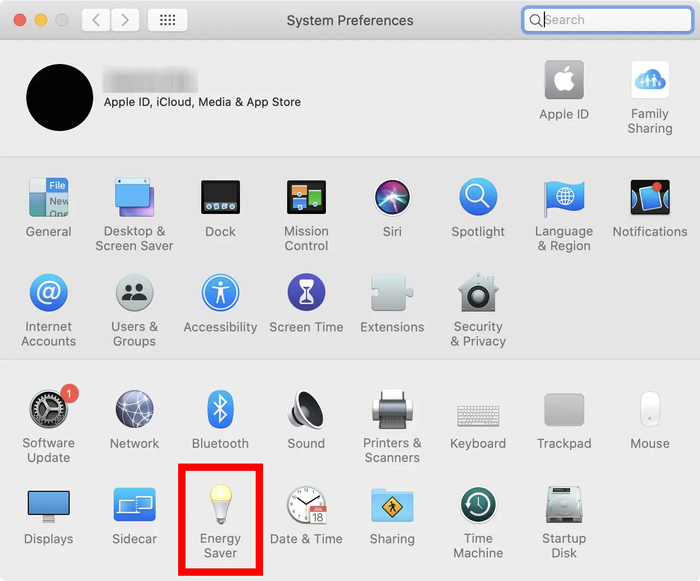
Task: Close the System Preferences window
Action: [x=20, y=20]
